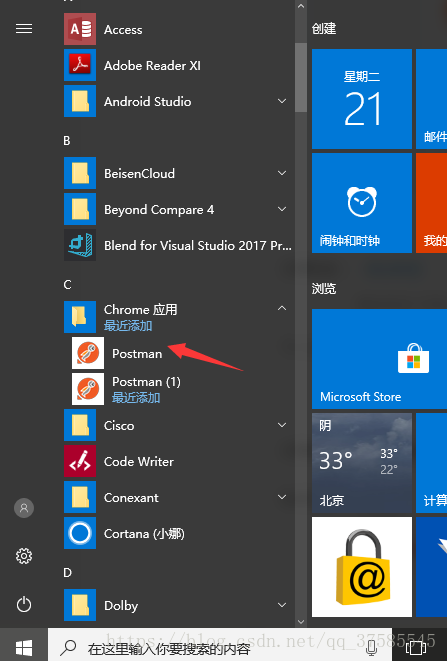The width and height of the screenshot is (447, 661).
Task: Click the Code Writer label text
Action: tap(139, 462)
